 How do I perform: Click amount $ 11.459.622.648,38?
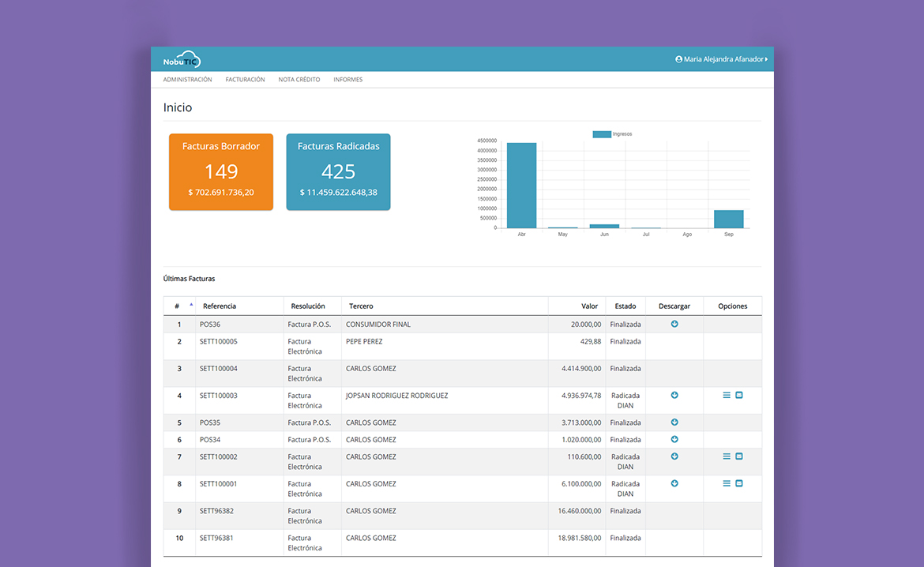coord(338,193)
